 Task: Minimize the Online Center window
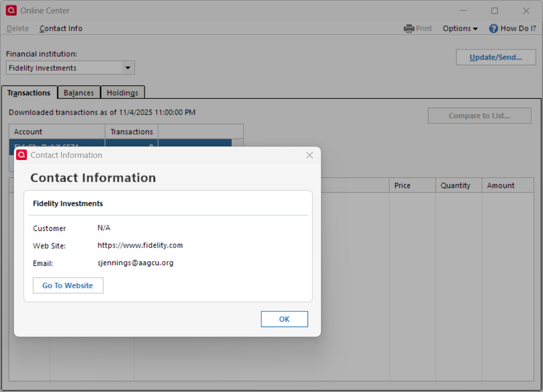pyautogui.click(x=463, y=11)
